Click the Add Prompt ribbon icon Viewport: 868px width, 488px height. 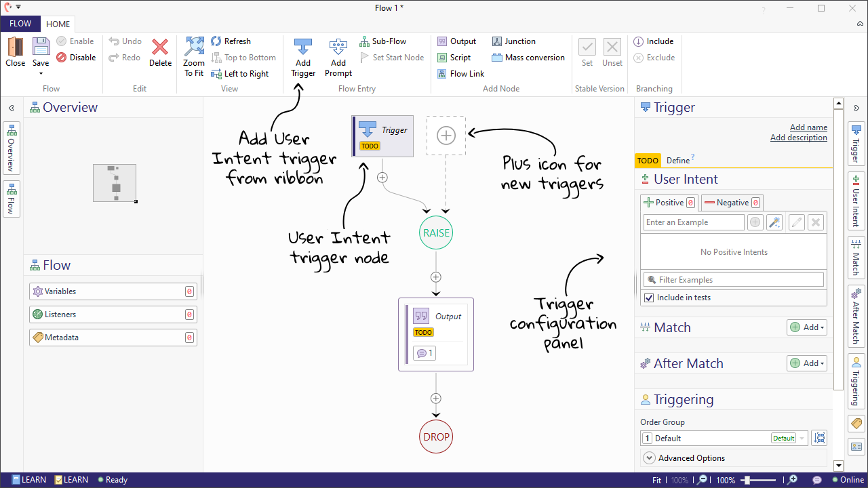click(338, 49)
